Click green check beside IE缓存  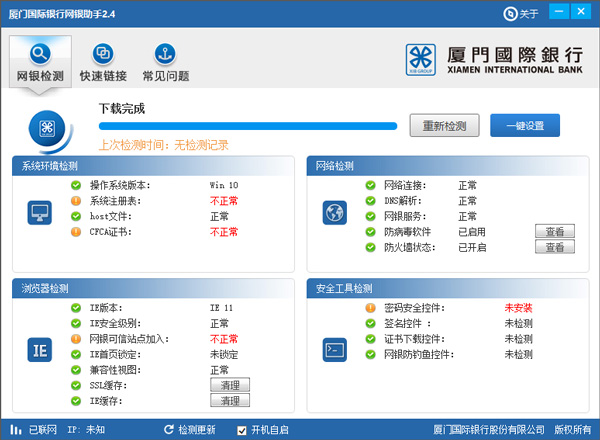[x=76, y=401]
